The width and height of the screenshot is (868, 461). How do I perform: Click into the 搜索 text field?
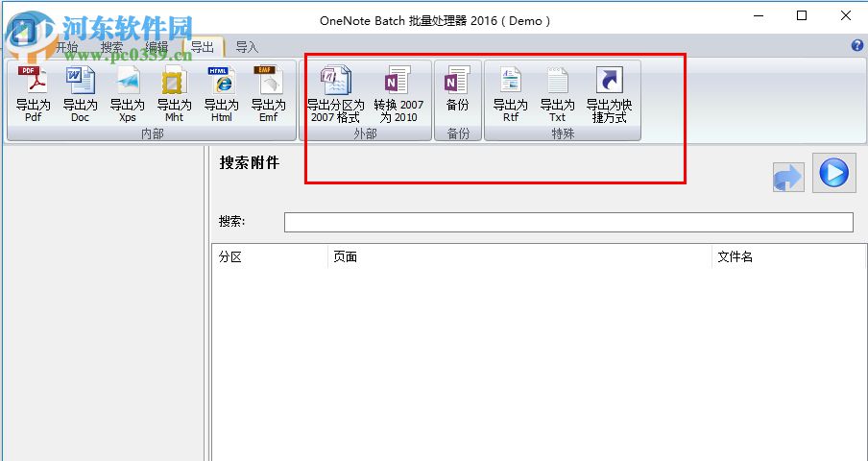click(x=568, y=223)
